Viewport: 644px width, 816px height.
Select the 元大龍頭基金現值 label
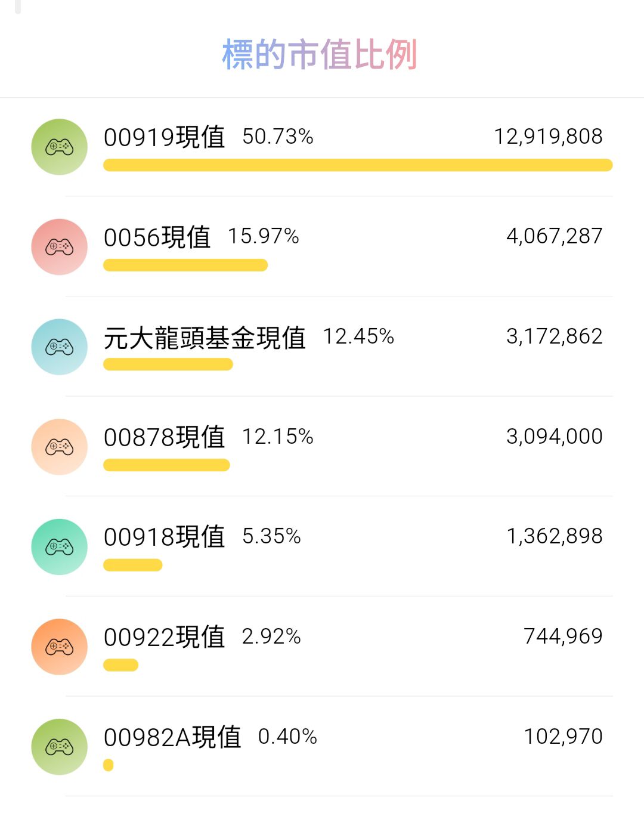click(205, 338)
